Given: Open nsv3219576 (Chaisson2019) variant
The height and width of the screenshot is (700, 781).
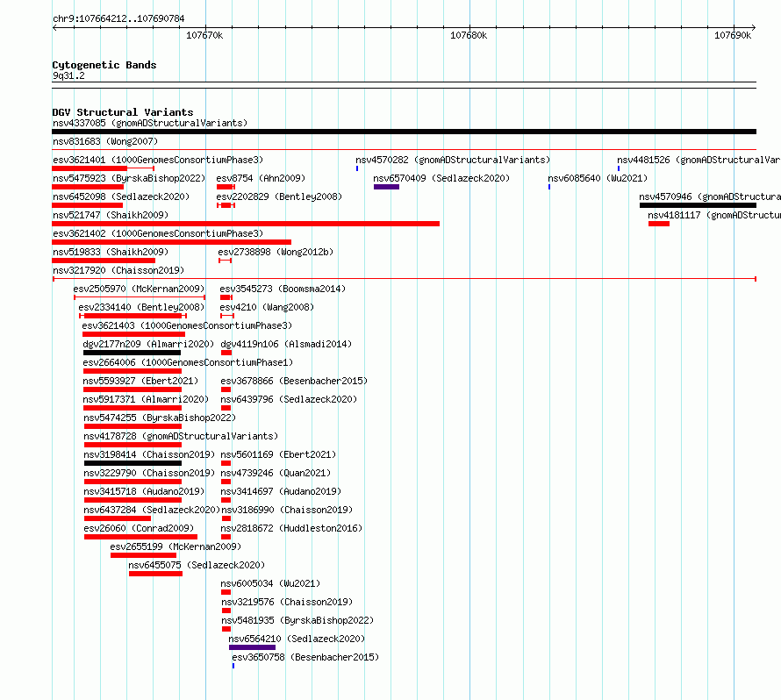Looking at the screenshot, I should 287,602.
